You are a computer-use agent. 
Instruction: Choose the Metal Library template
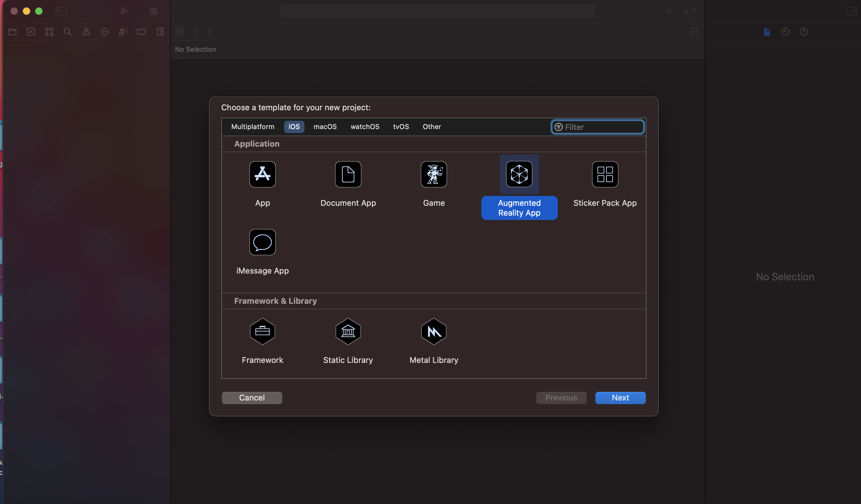(x=434, y=331)
